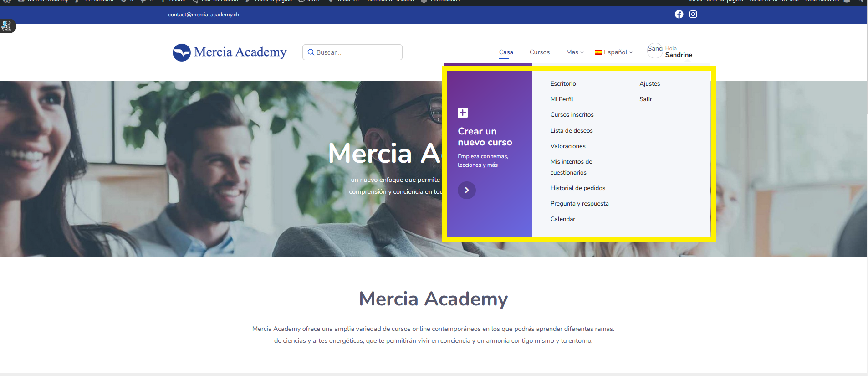Open the Facebook icon in top bar
Viewport: 868px width, 376px height.
pyautogui.click(x=679, y=14)
